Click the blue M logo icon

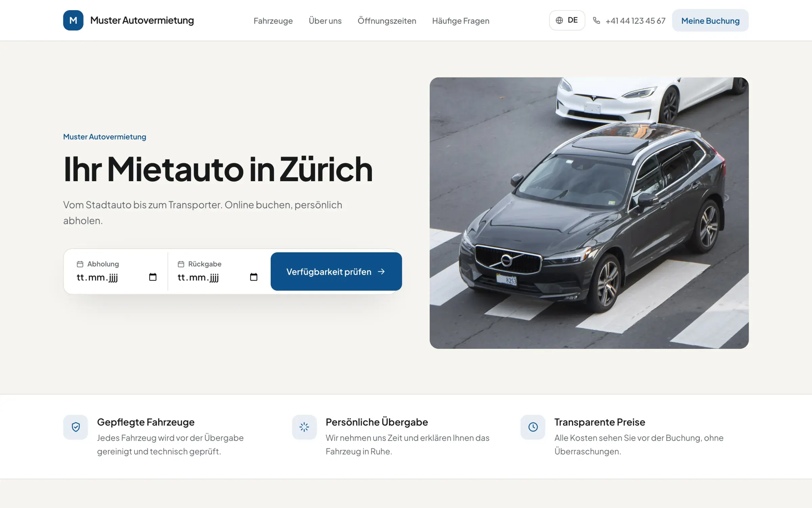[x=73, y=20]
